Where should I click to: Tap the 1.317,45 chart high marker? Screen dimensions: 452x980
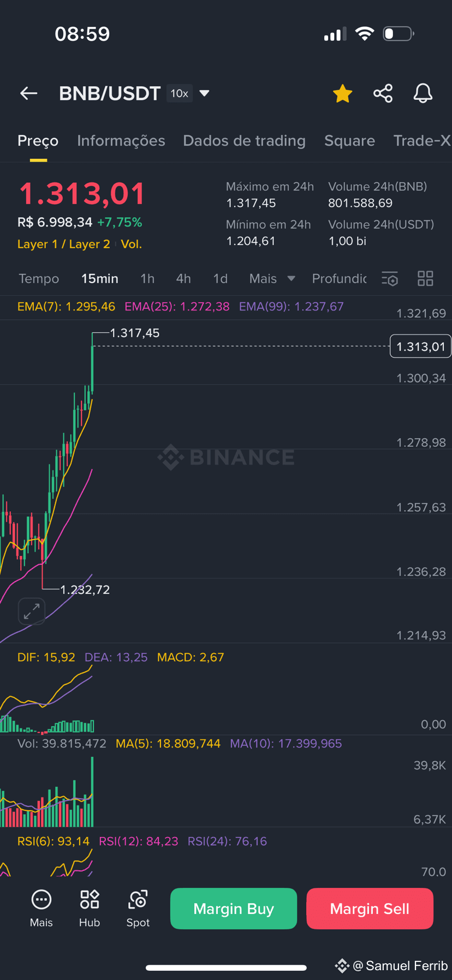click(x=135, y=333)
